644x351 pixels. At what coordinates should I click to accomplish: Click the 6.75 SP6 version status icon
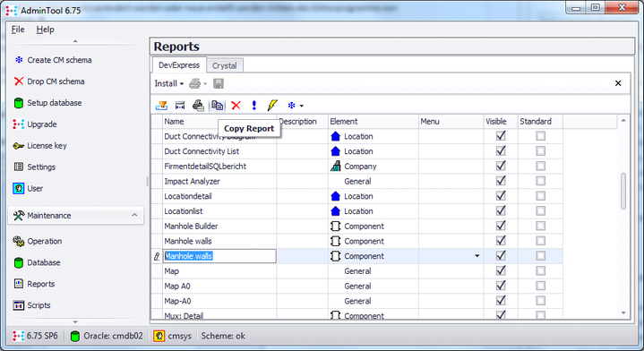18,336
